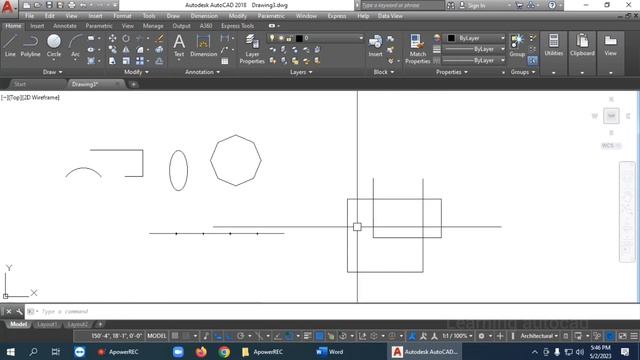Select the Polyline drawing tool
Image resolution: width=640 pixels, height=360 pixels.
(x=30, y=45)
